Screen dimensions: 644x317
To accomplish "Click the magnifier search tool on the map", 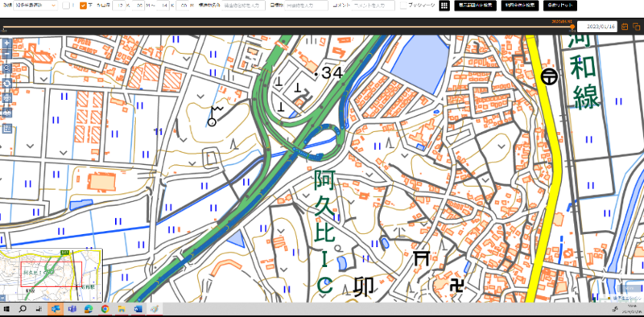I will point(7,68).
